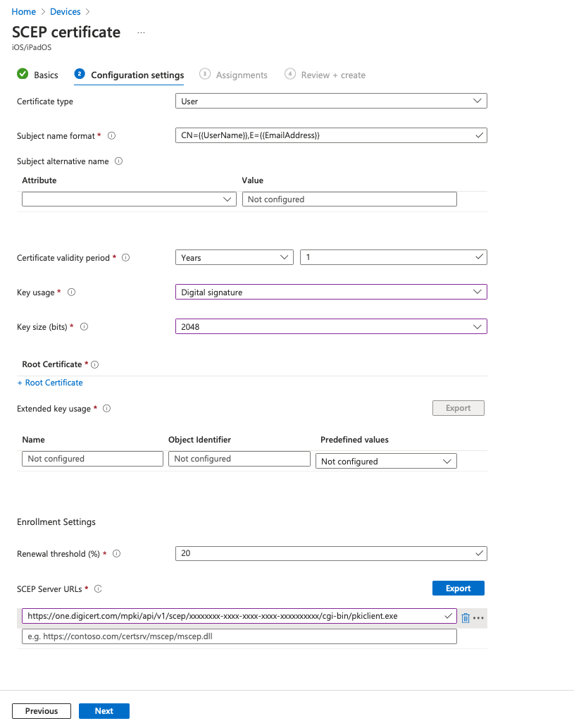Viewport: 574px width, 728px height.
Task: Open more options for SCEP URL row
Action: point(479,618)
